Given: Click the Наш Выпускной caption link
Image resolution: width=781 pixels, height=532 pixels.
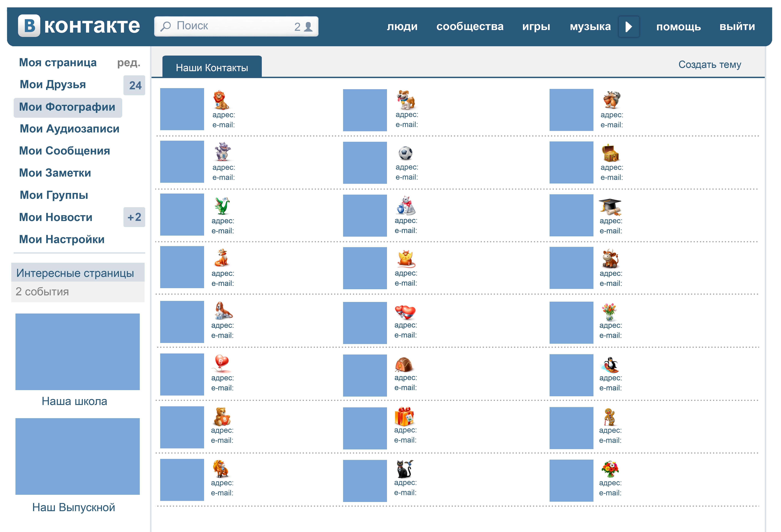Looking at the screenshot, I should pyautogui.click(x=74, y=508).
